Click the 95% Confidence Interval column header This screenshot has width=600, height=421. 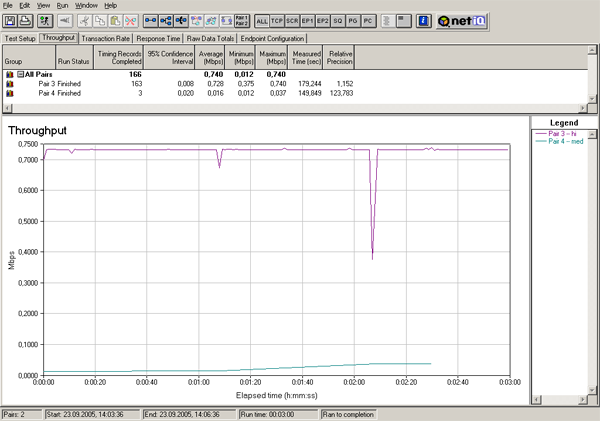[x=170, y=57]
